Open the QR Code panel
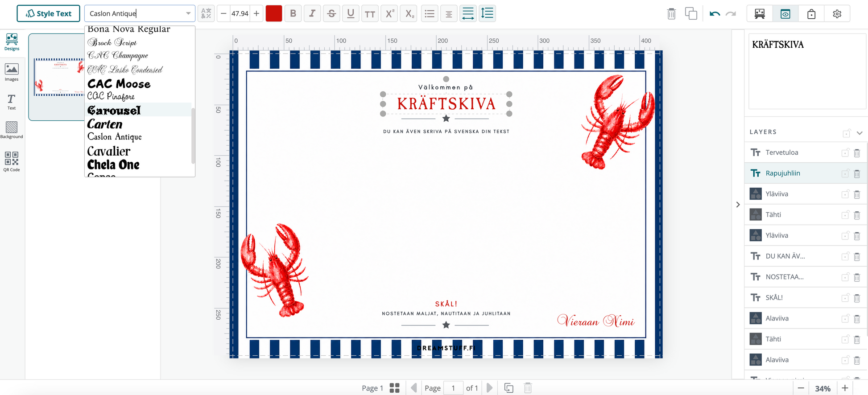Screen dimensions: 868x395 [x=12, y=161]
